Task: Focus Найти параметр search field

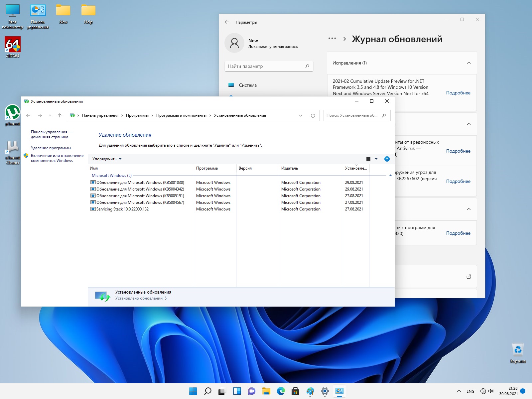Action: pos(269,66)
